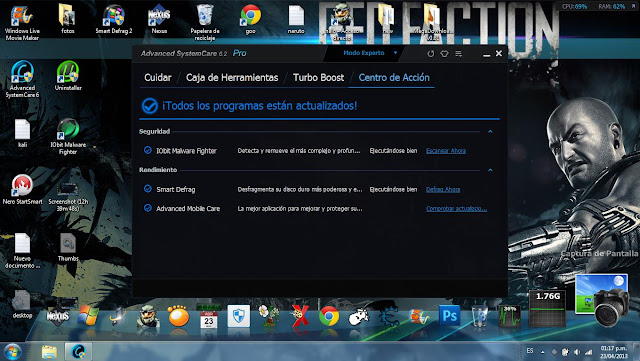Screen dimensions: 640x361
Task: Open the Windows Start button
Action: point(12,352)
